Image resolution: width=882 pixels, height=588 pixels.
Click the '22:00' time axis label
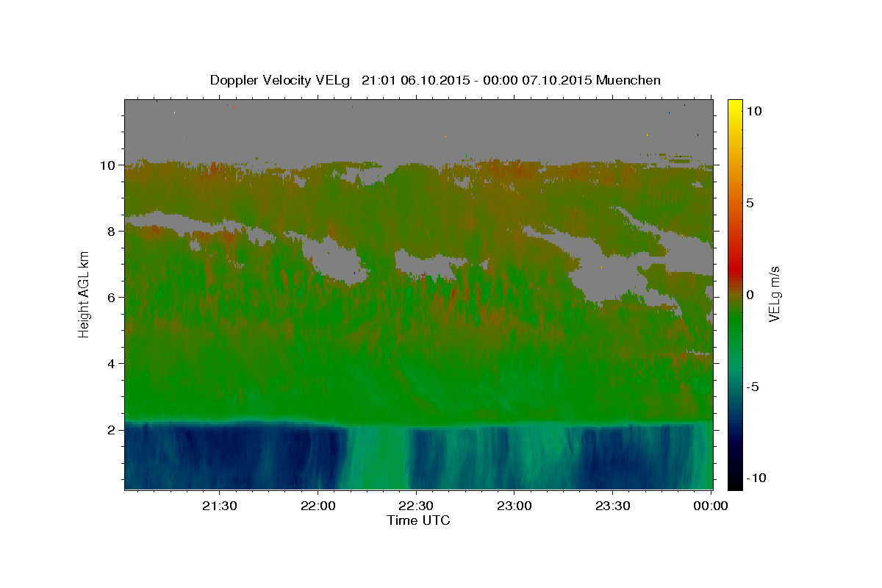pyautogui.click(x=318, y=506)
